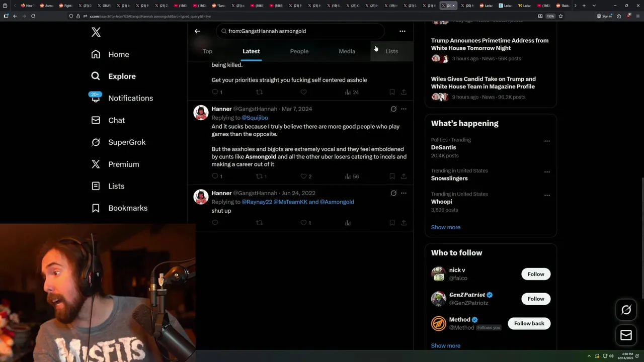This screenshot has width=644, height=362.
Task: Share the 'Get your priorities straight' post
Action: point(404,92)
